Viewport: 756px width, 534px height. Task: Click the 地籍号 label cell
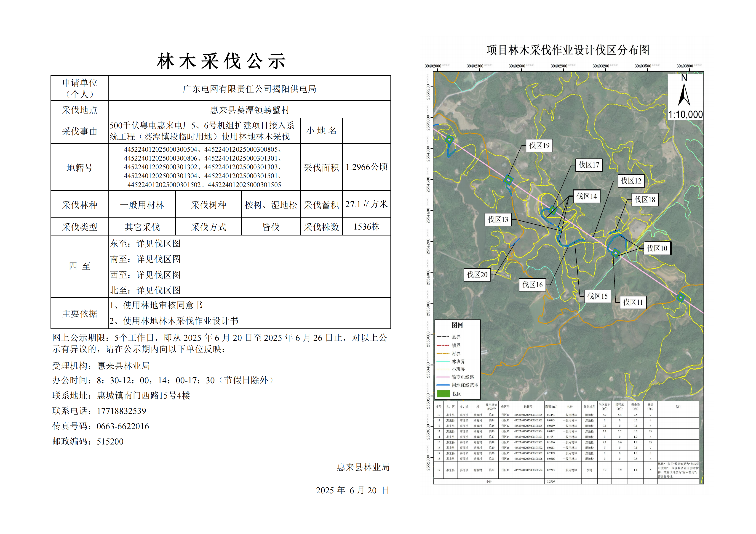click(80, 167)
